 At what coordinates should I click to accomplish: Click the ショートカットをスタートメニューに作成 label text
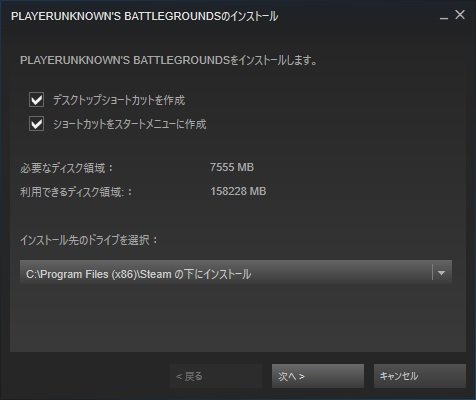129,124
